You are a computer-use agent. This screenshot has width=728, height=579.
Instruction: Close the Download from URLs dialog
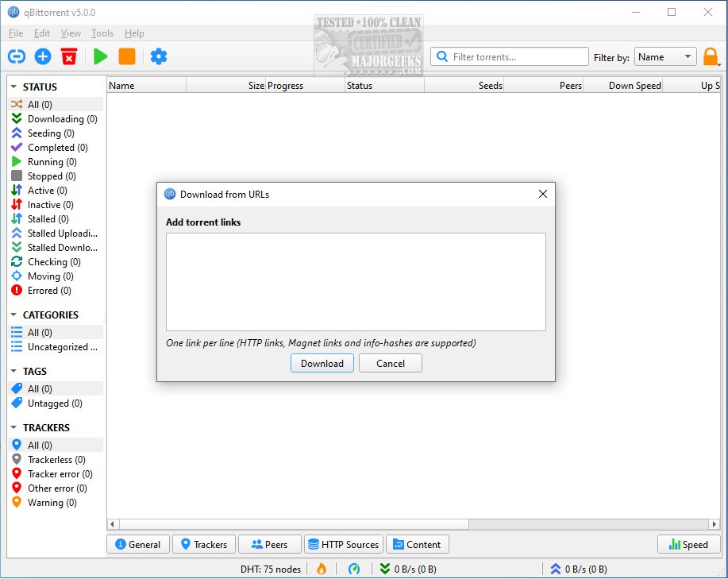[543, 194]
